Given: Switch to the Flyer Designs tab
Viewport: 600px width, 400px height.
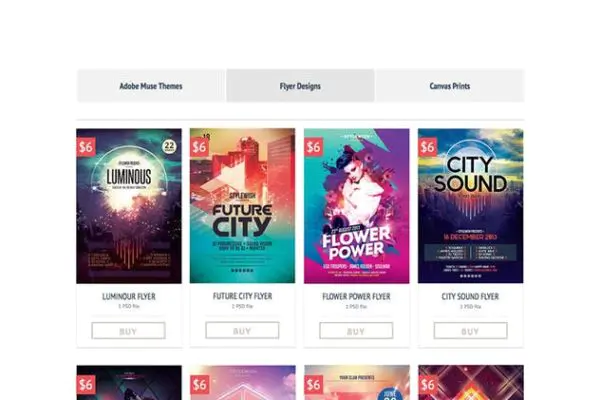Looking at the screenshot, I should pos(300,86).
